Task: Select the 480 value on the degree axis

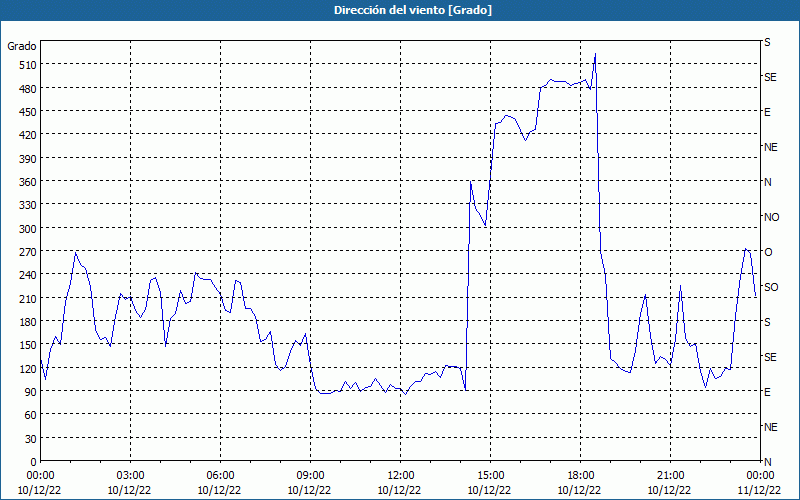Action: pyautogui.click(x=28, y=88)
